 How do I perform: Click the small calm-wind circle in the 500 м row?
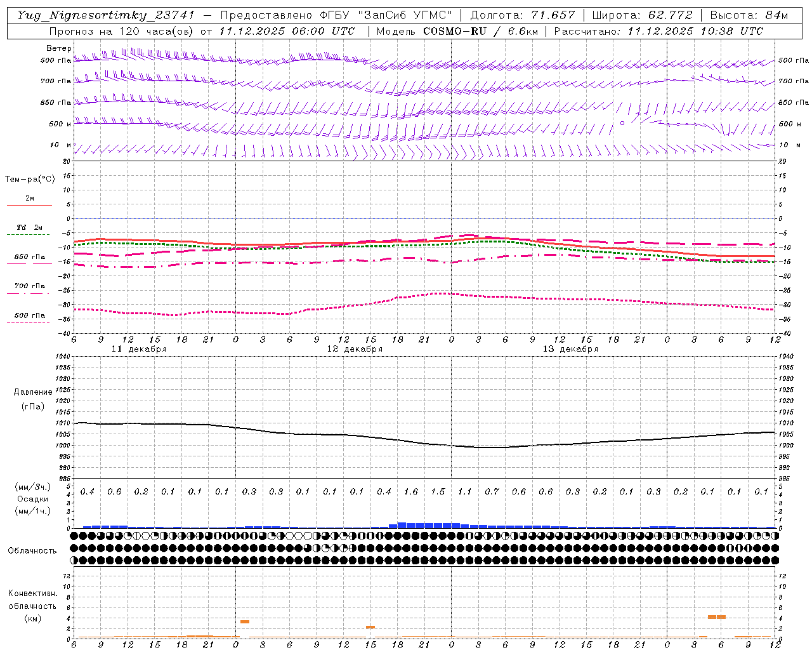point(622,123)
